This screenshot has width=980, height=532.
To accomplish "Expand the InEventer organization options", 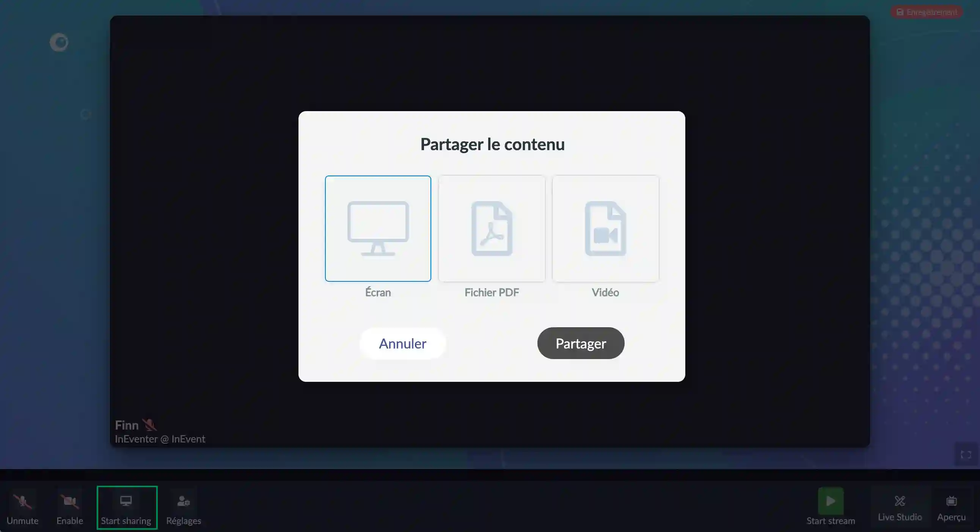I will [160, 439].
